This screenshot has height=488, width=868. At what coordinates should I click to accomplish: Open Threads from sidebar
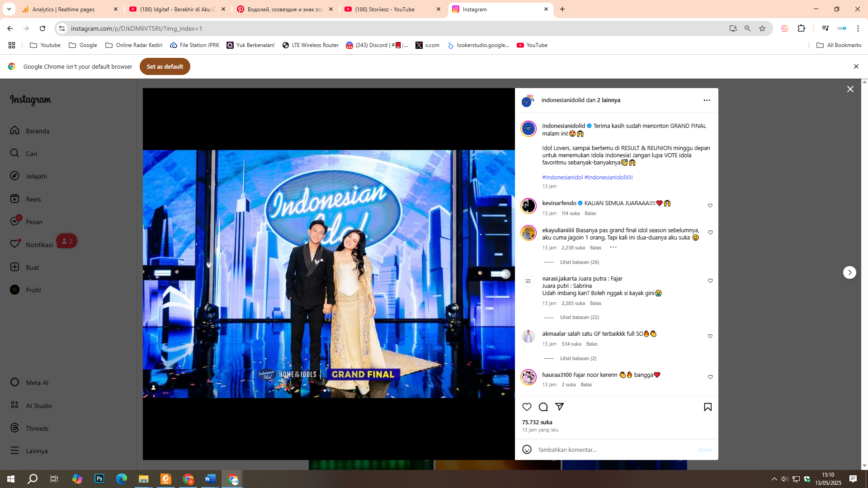coord(29,428)
